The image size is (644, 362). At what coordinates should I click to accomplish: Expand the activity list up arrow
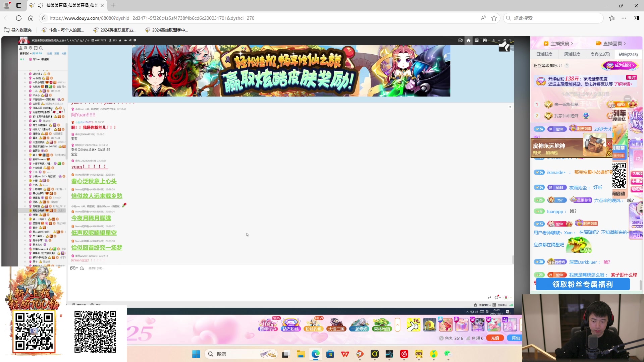(397, 324)
